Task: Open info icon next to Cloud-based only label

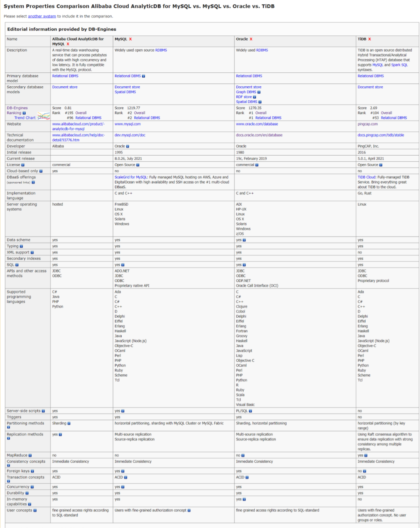Action: coord(41,171)
